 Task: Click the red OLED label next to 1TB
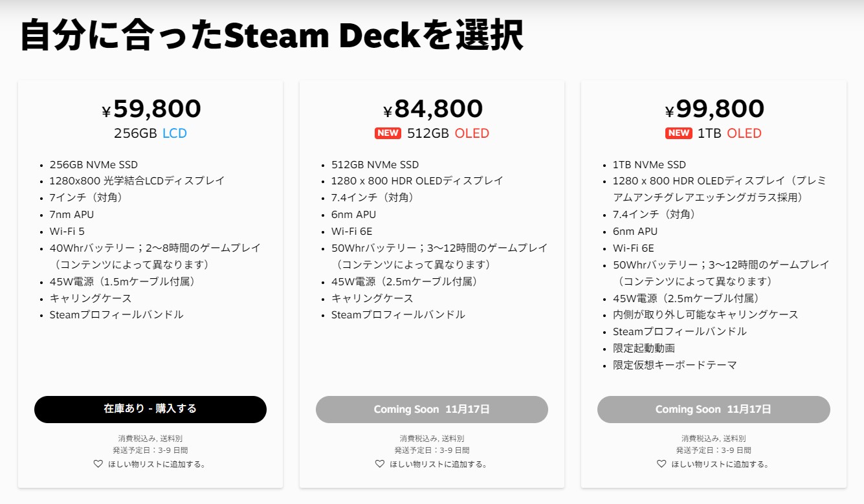[x=744, y=133]
